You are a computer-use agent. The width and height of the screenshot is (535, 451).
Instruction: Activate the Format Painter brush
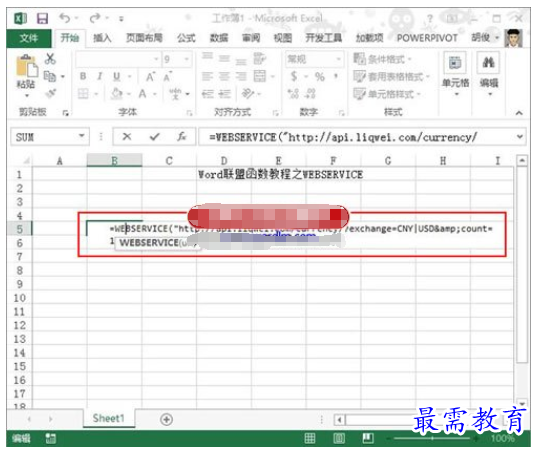[x=50, y=93]
